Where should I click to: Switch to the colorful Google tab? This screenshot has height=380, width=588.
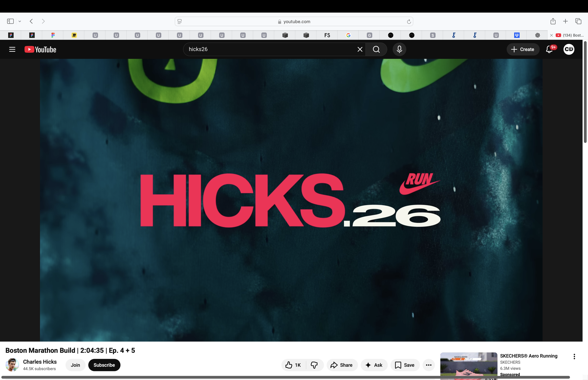[x=348, y=35]
